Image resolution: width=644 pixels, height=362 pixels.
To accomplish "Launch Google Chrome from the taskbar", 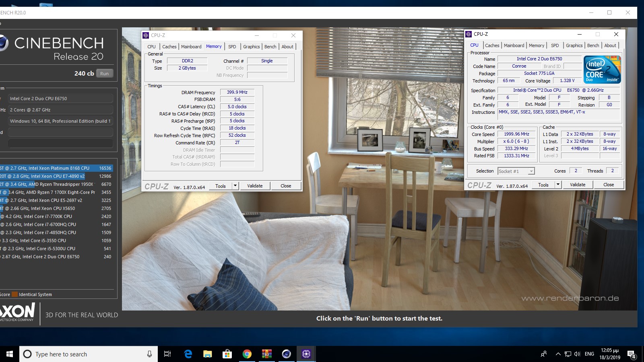I will pos(247,354).
